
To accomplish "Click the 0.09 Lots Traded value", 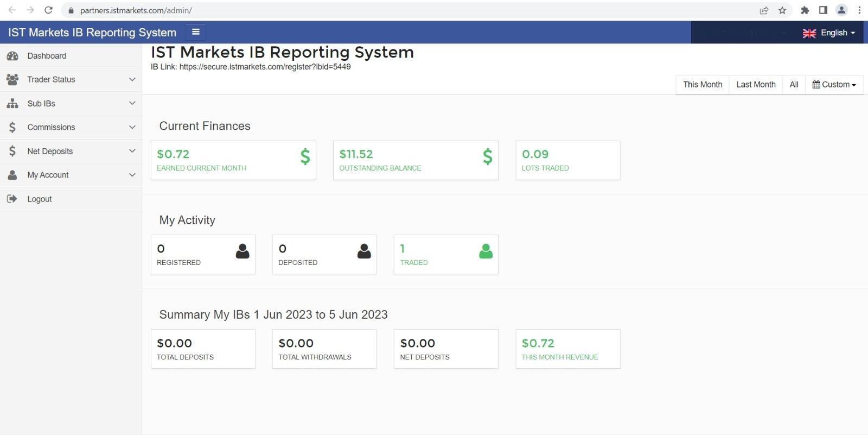I will click(535, 154).
